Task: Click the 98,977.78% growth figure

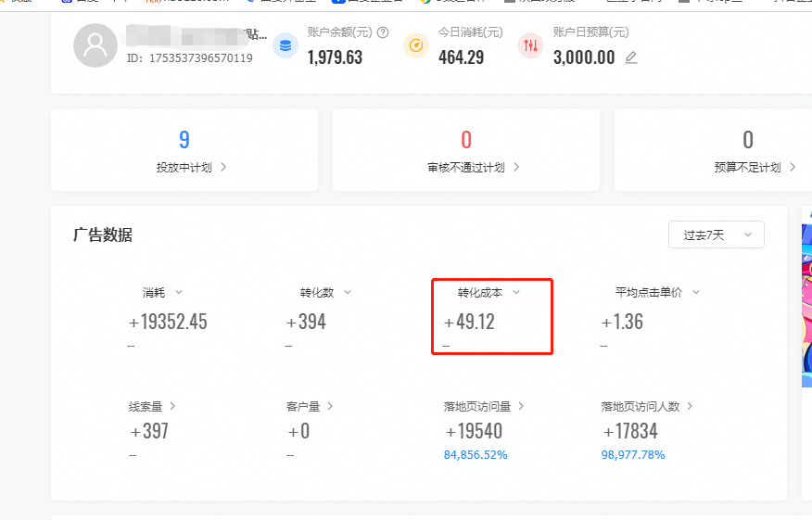Action: coord(633,455)
